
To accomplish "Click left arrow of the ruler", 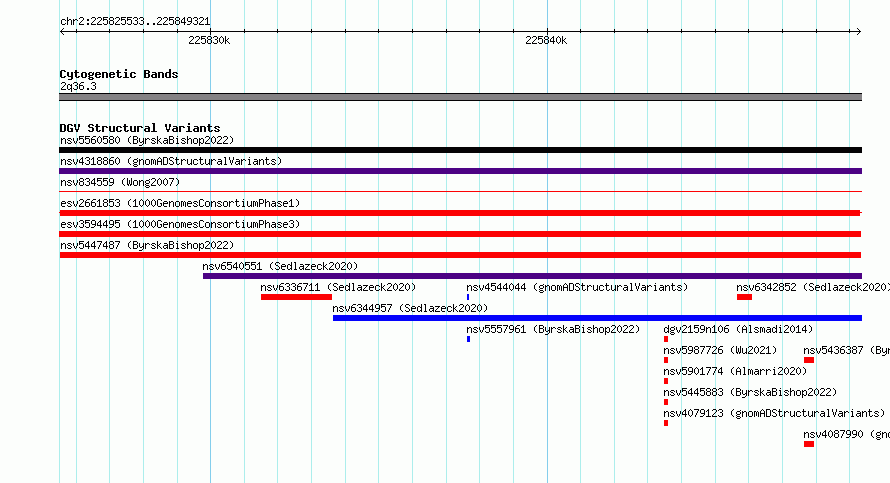I will coord(62,32).
